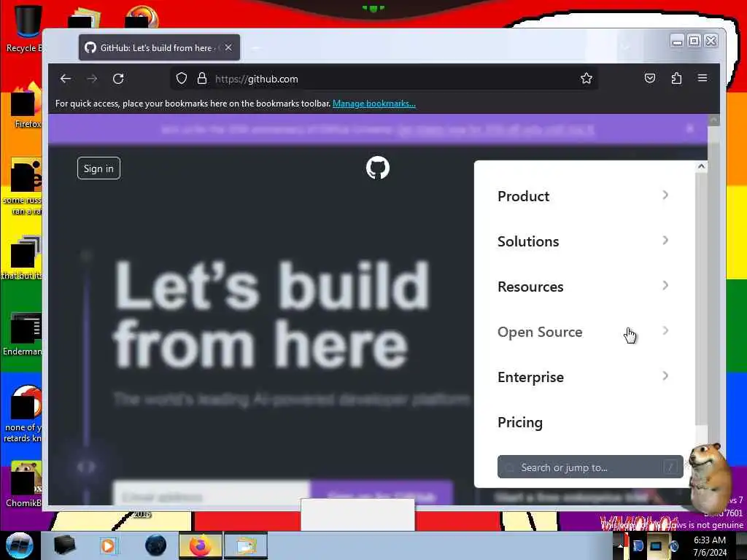Select Recycle Bin desktop icon
The height and width of the screenshot is (560, 747).
[x=24, y=28]
